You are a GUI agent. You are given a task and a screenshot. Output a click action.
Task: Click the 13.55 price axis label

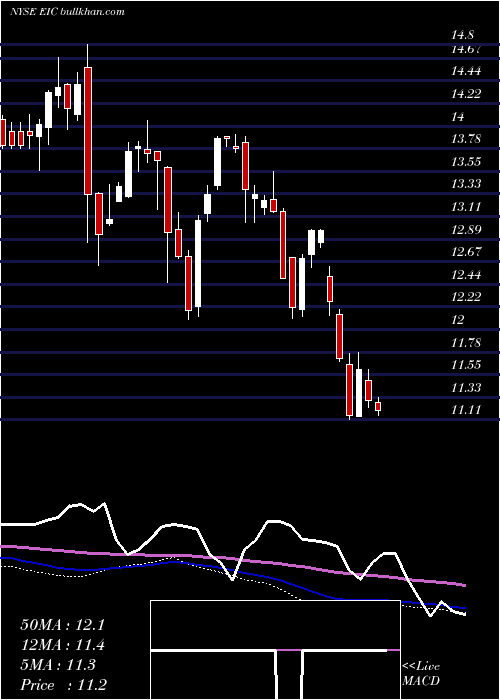466,162
